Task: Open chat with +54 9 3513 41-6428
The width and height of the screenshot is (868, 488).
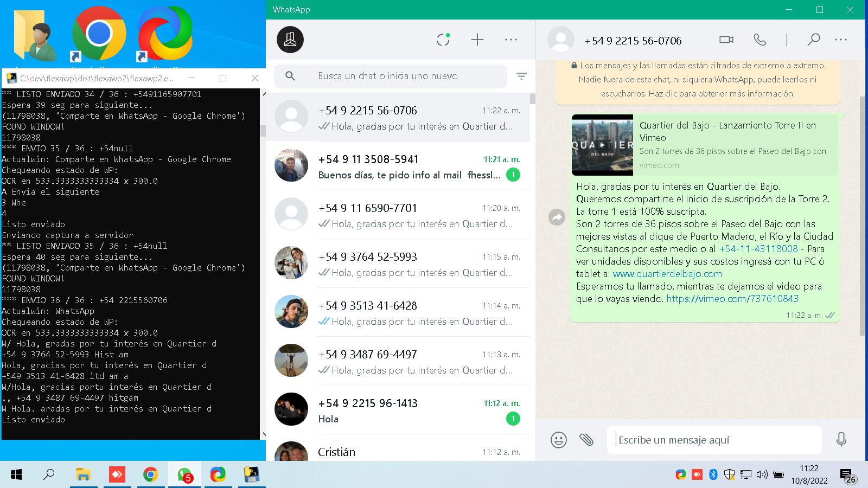Action: (398, 312)
